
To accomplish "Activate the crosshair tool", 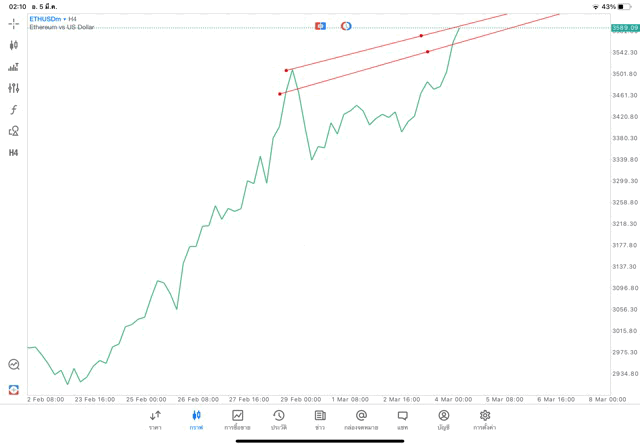I will pyautogui.click(x=14, y=23).
